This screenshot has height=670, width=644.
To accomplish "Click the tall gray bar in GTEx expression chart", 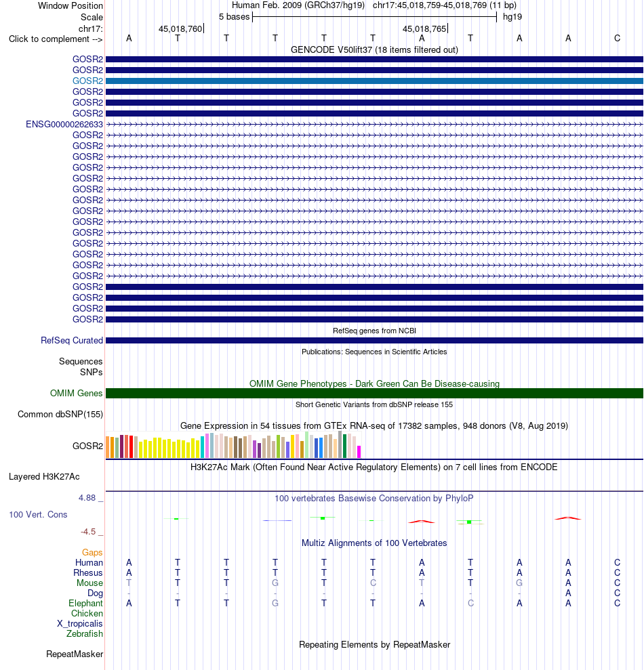I will (340, 444).
